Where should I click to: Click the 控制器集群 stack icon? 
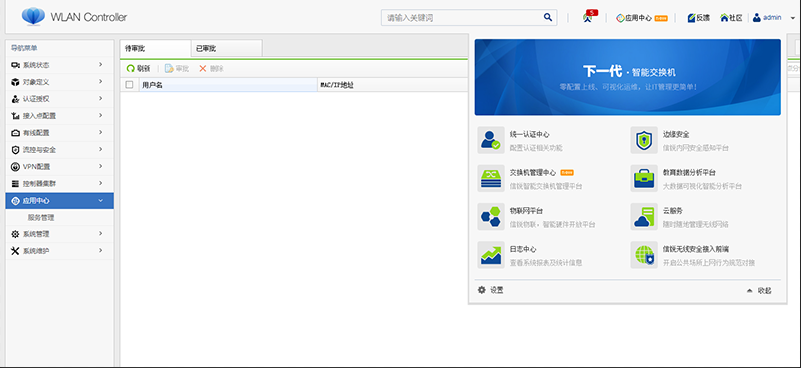pyautogui.click(x=15, y=183)
